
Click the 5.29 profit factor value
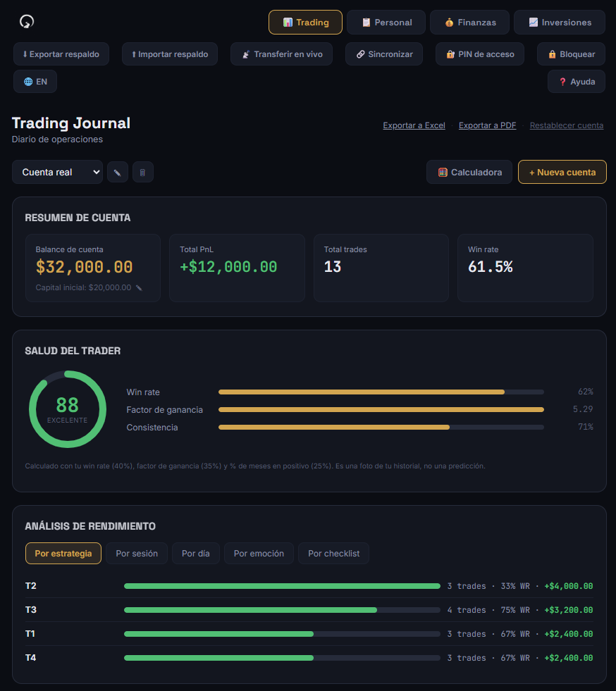tap(583, 409)
